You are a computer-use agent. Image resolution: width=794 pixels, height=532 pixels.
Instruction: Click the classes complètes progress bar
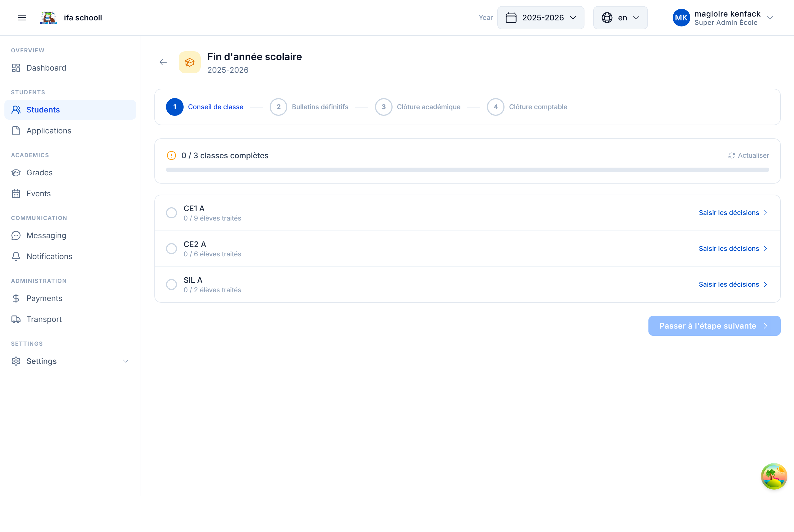pos(467,170)
